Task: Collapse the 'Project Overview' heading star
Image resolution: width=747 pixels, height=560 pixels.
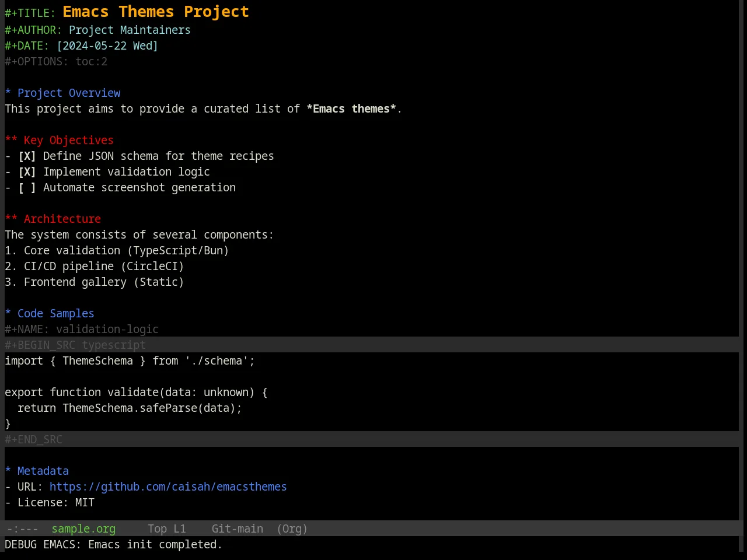Action: tap(8, 93)
